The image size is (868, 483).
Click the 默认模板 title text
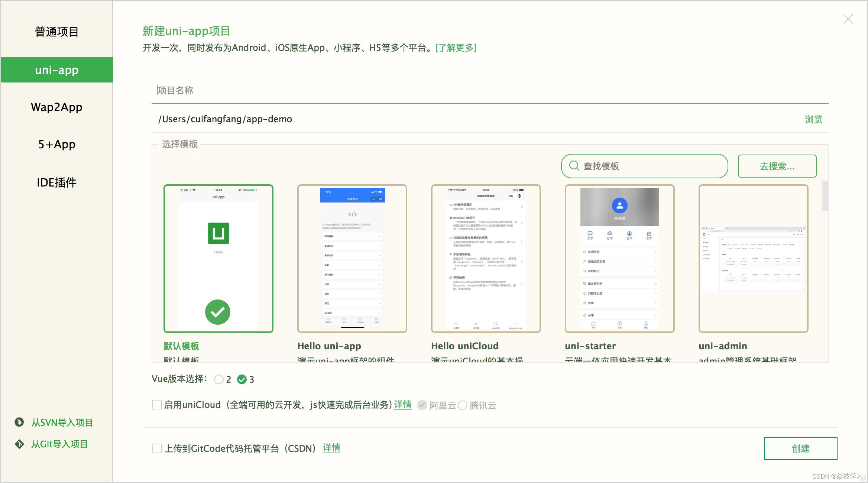tap(181, 346)
